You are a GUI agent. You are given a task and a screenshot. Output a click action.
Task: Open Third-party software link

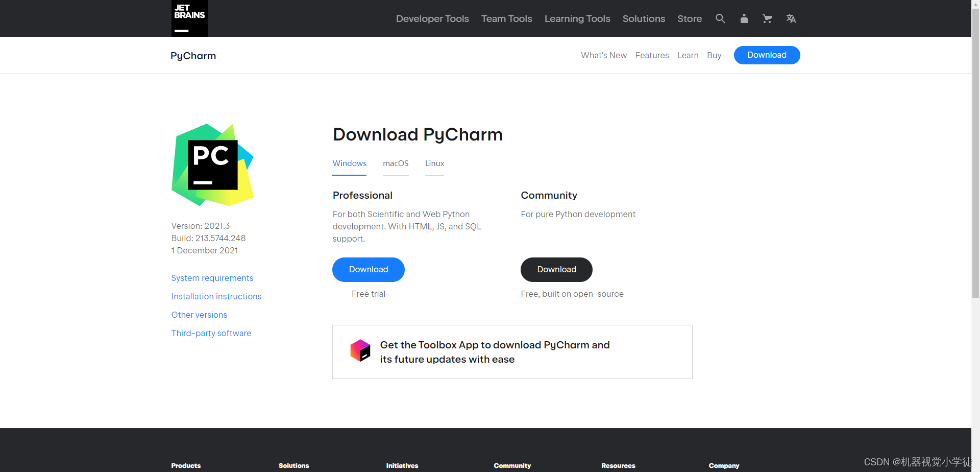click(211, 333)
